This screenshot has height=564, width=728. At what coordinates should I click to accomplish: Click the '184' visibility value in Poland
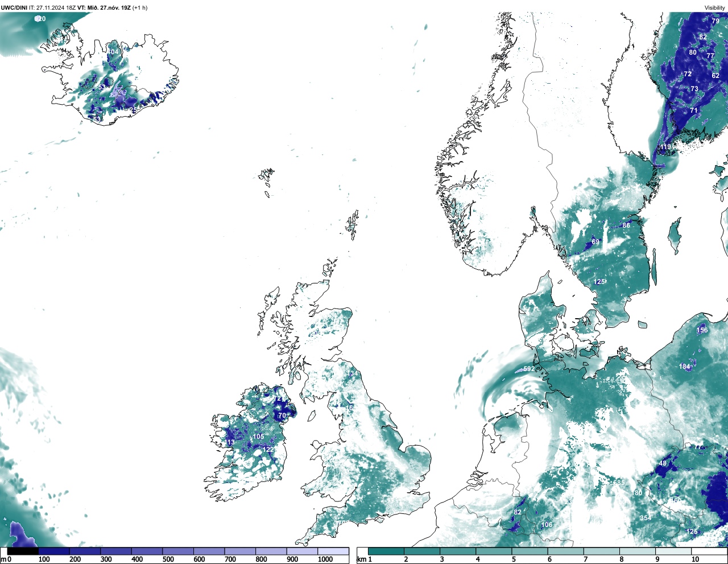tap(684, 367)
